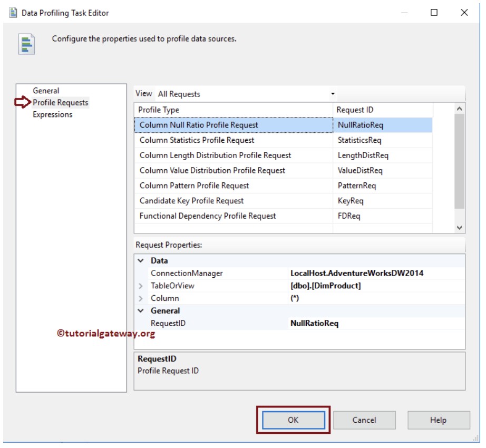The height and width of the screenshot is (448, 486).
Task: Click the NullRatioReq request ID cell
Action: pyautogui.click(x=383, y=125)
